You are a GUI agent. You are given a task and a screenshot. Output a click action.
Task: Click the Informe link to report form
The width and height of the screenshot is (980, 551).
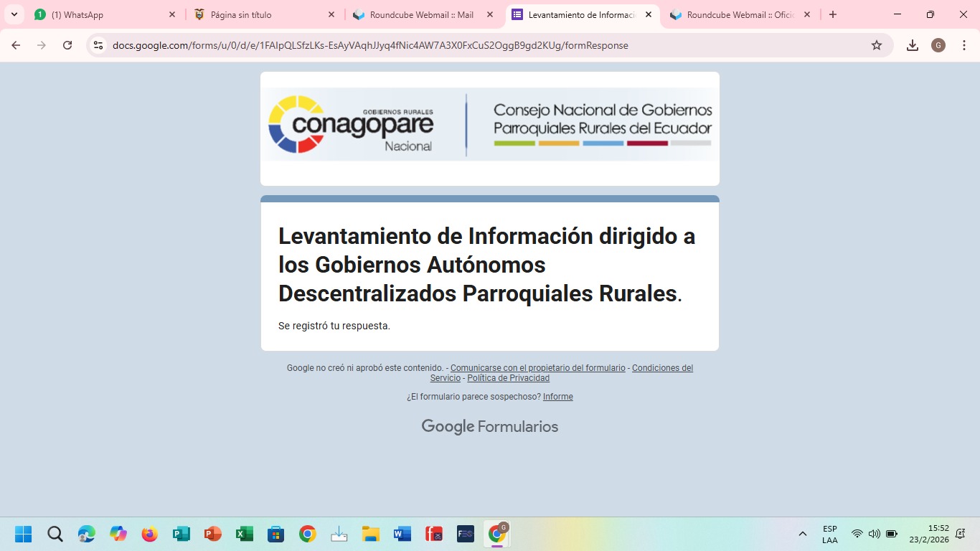click(557, 397)
